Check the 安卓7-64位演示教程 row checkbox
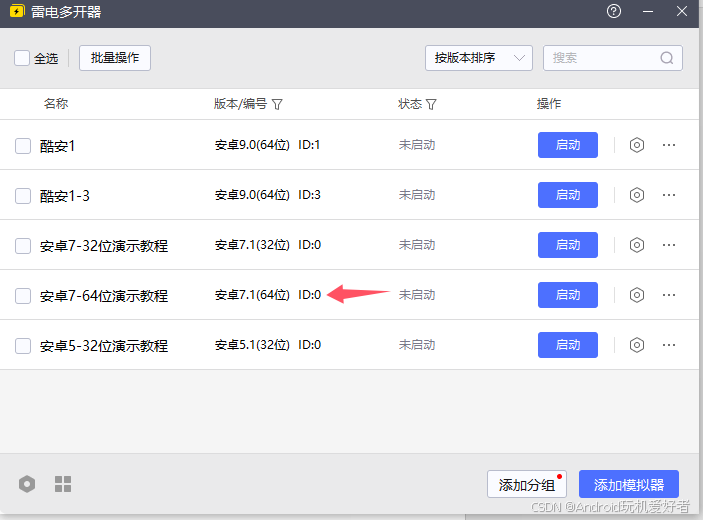Screen dimensions: 703x520 coord(23,296)
